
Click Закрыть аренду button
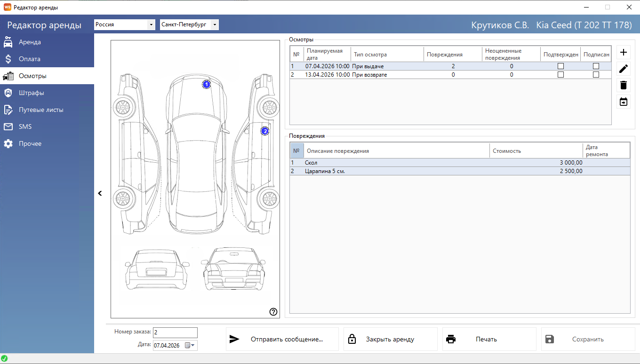(391, 339)
